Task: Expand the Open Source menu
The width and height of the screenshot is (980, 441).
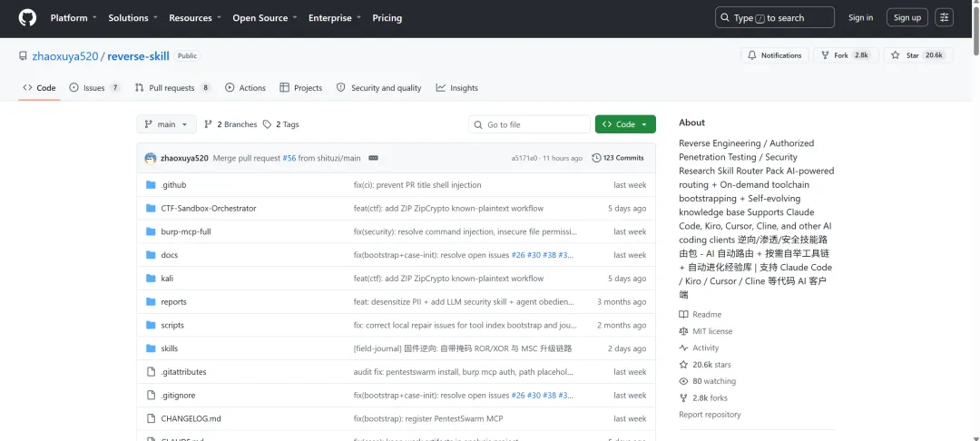Action: tap(265, 17)
